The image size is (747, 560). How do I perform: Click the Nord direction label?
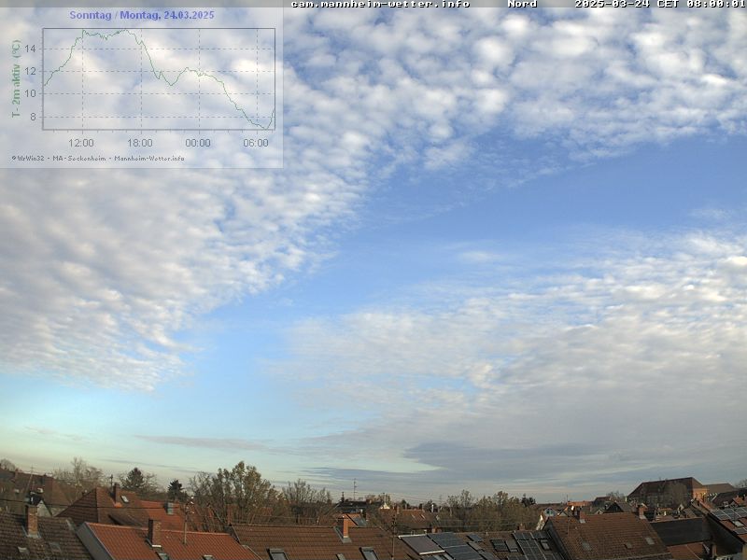(x=522, y=4)
